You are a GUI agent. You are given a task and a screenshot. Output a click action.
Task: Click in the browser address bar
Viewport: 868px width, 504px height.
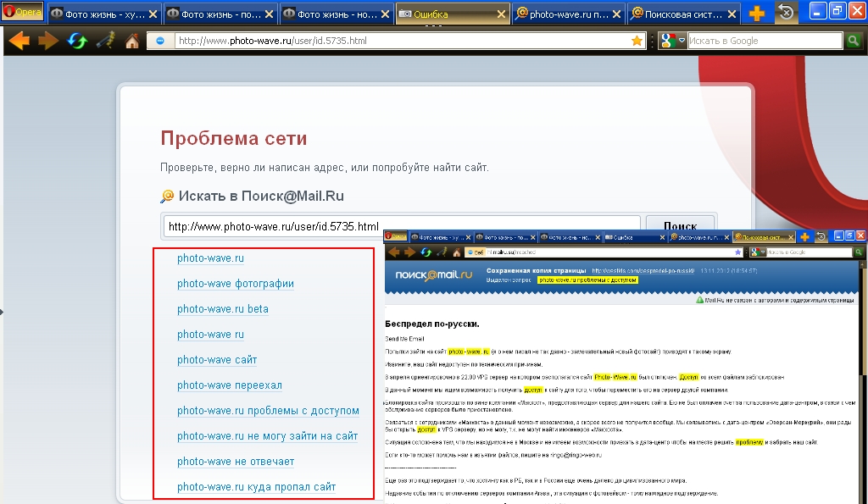pyautogui.click(x=398, y=41)
